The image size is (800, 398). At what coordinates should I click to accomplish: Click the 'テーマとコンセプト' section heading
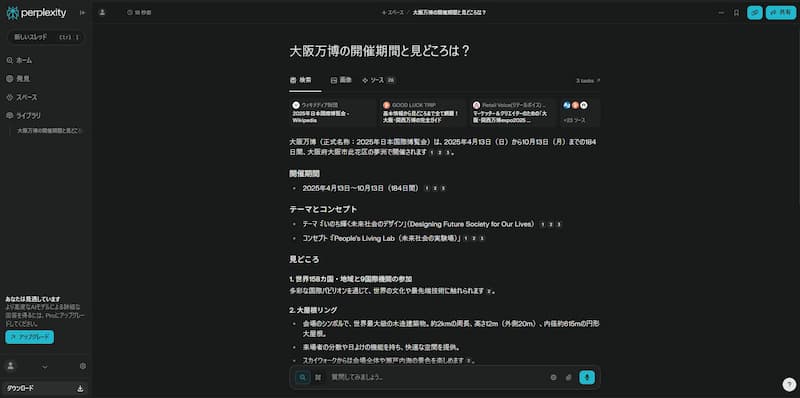(x=323, y=209)
